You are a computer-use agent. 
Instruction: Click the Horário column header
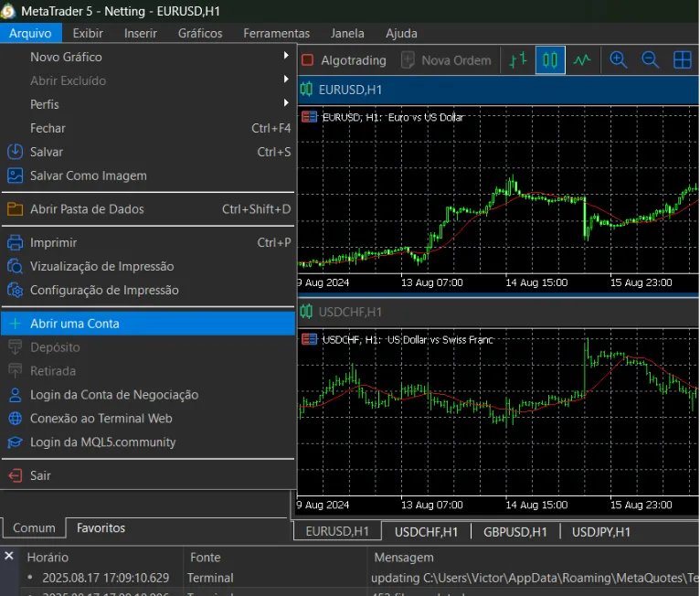(x=48, y=558)
